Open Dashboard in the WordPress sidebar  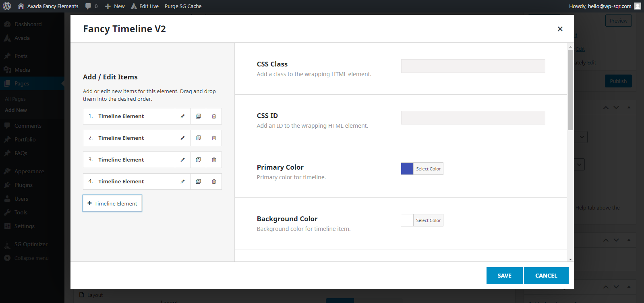point(32,24)
